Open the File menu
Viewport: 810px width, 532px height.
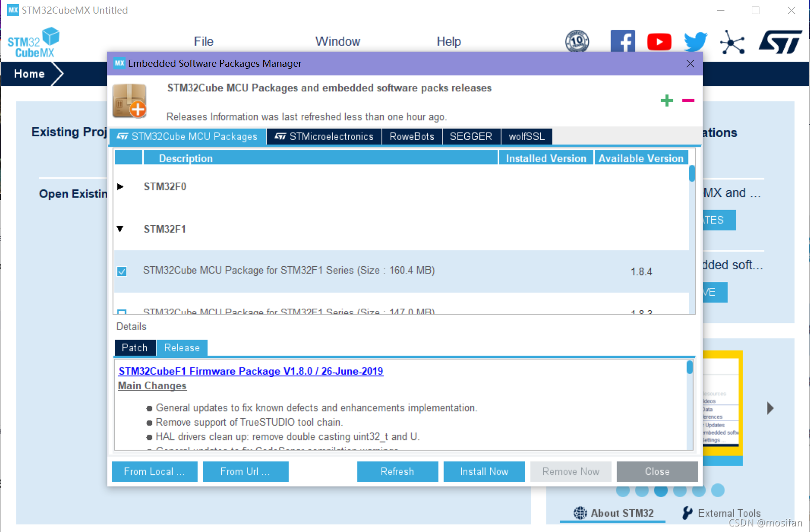[204, 42]
